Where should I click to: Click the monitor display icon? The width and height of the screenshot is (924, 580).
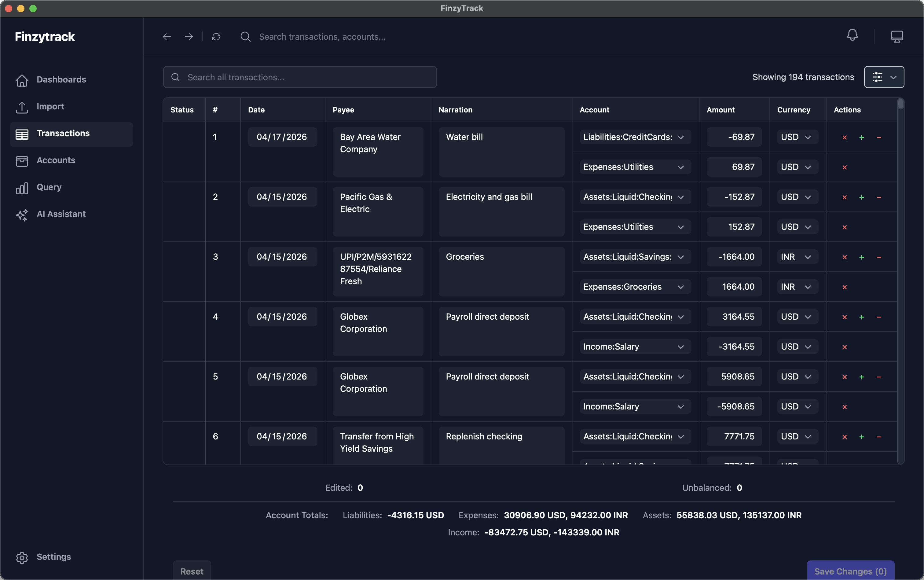tap(897, 37)
